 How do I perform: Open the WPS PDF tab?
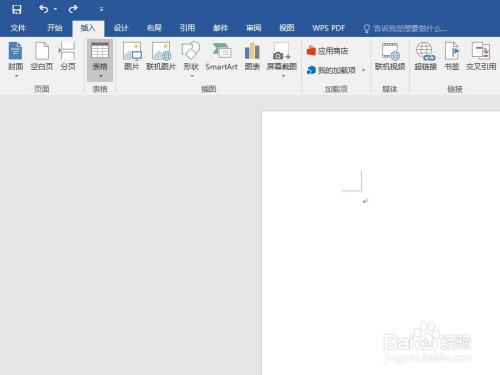coord(329,28)
